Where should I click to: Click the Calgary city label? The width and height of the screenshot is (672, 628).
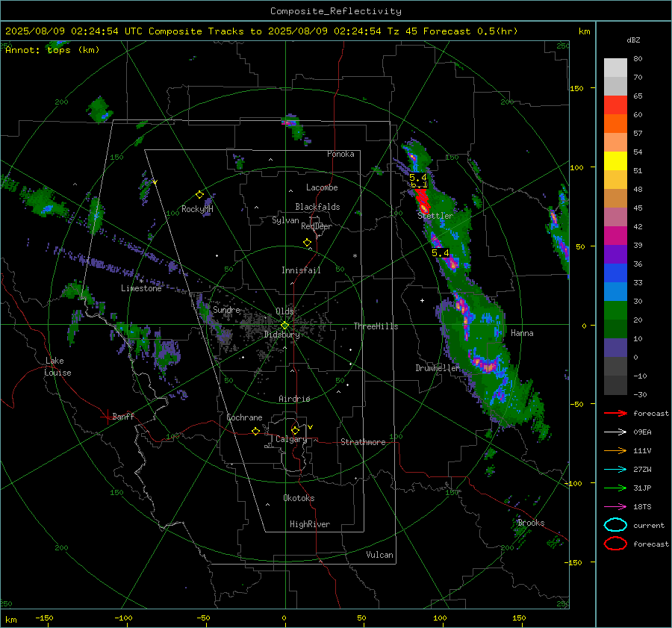click(291, 439)
